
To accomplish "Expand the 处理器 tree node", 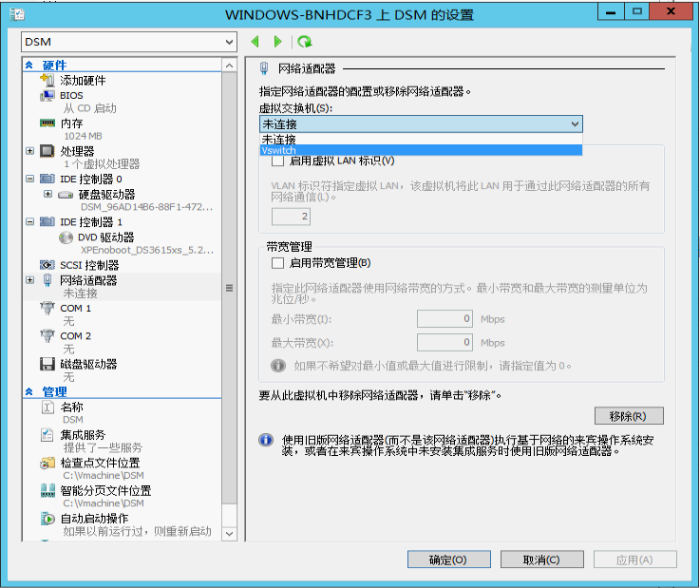I will [x=29, y=151].
